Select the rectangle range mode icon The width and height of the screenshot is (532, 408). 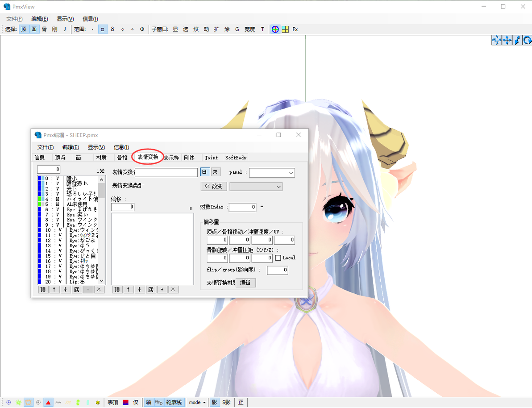[103, 29]
